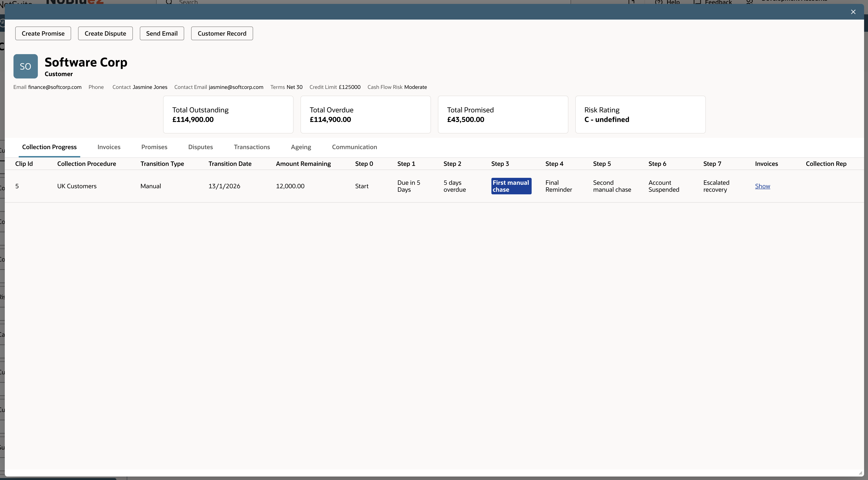Open the Transactions tab
The image size is (868, 480).
pyautogui.click(x=252, y=147)
